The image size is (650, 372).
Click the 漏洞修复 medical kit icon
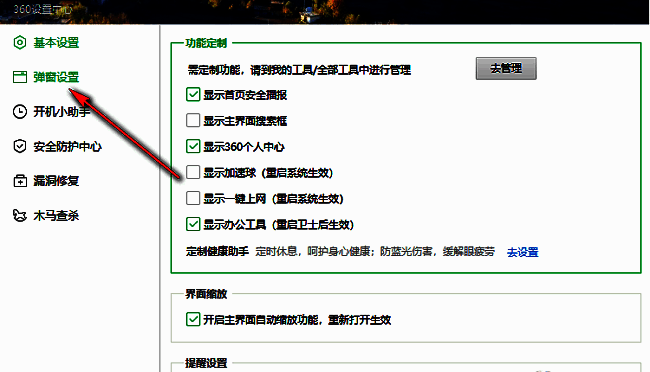coord(19,181)
